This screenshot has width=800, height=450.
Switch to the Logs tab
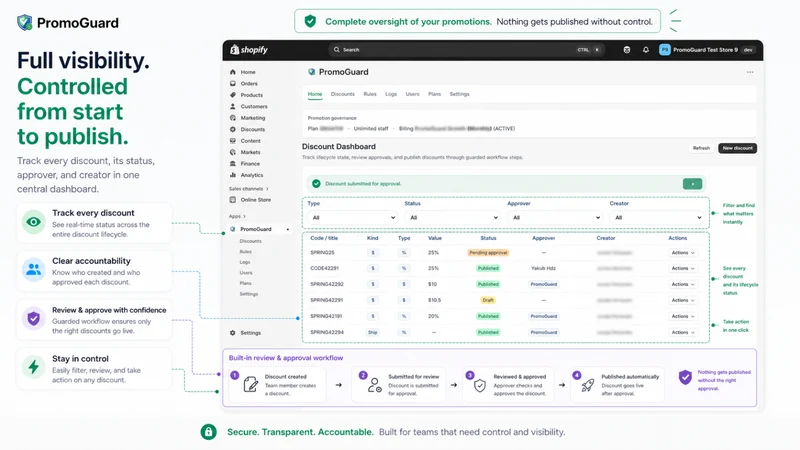[x=391, y=94]
